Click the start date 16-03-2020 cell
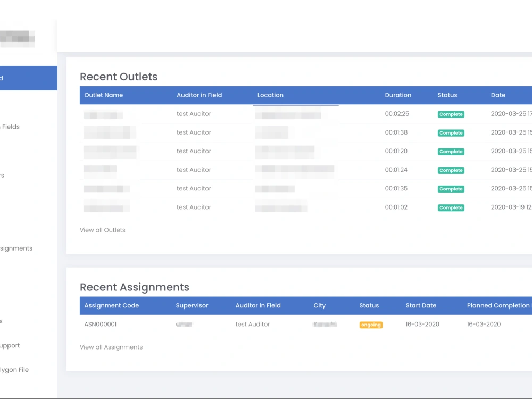Image resolution: width=532 pixels, height=399 pixels. [x=422, y=324]
